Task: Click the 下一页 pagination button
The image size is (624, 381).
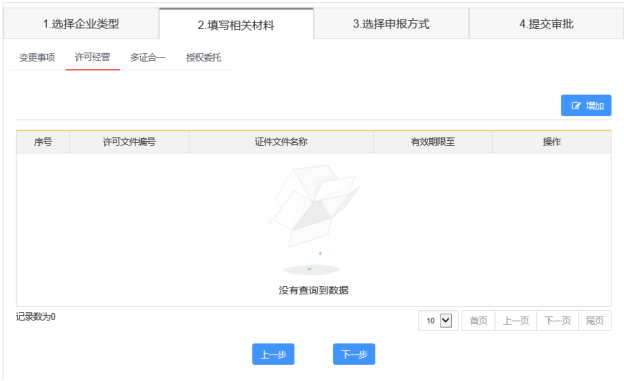Action: [x=558, y=320]
